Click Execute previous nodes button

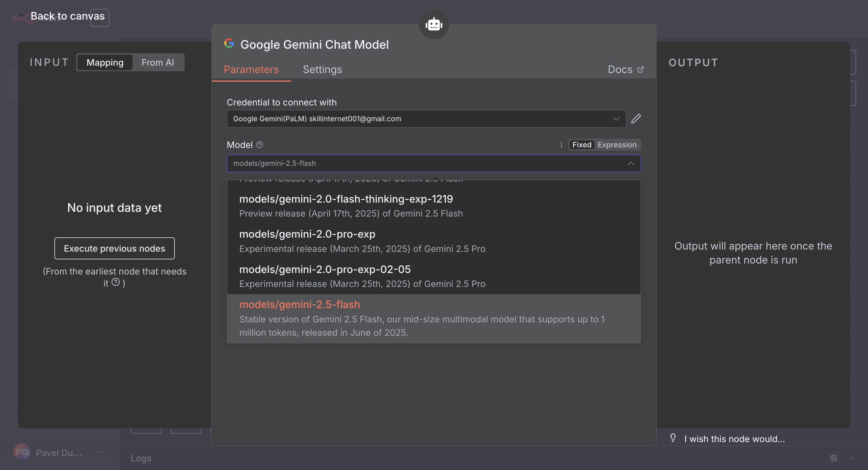[114, 248]
